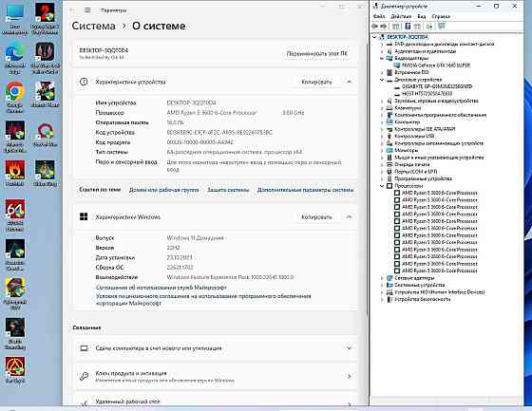
Task: Click Forward arrow in Device Manager toolbar
Action: coord(383,27)
